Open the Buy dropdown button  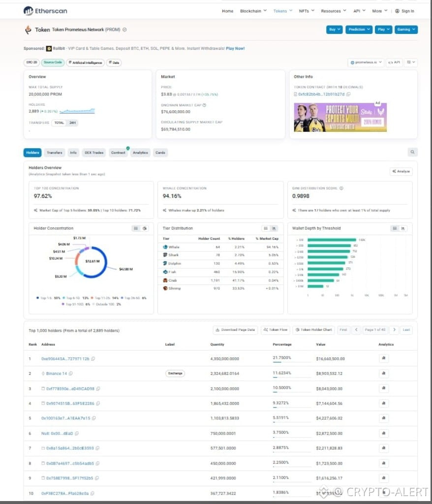pos(334,29)
